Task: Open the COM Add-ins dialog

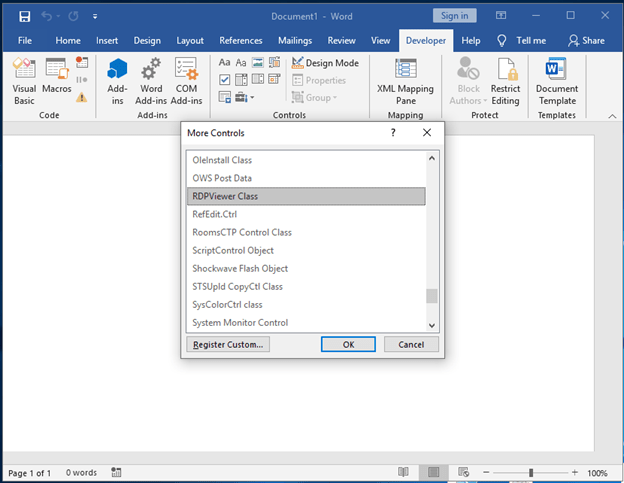Action: coord(186,79)
